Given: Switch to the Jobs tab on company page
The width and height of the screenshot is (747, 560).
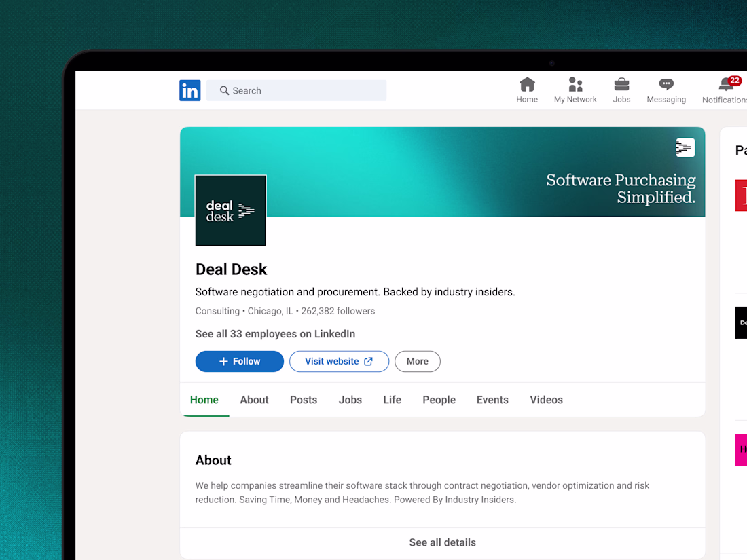Looking at the screenshot, I should coord(350,400).
